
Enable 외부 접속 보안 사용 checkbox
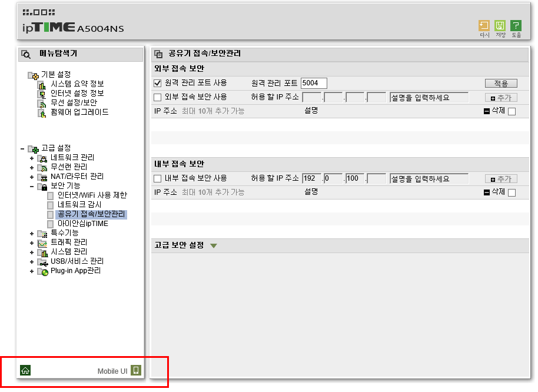(x=158, y=97)
